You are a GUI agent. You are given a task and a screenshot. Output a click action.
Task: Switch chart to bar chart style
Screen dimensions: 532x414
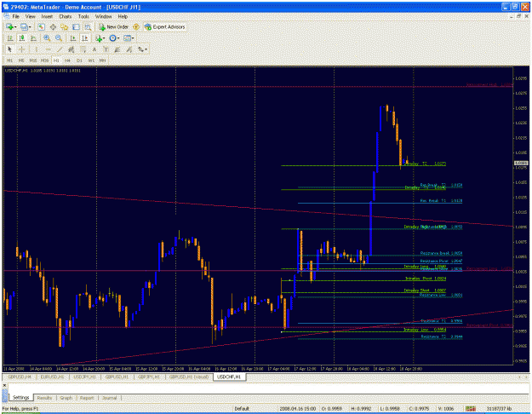click(10, 38)
